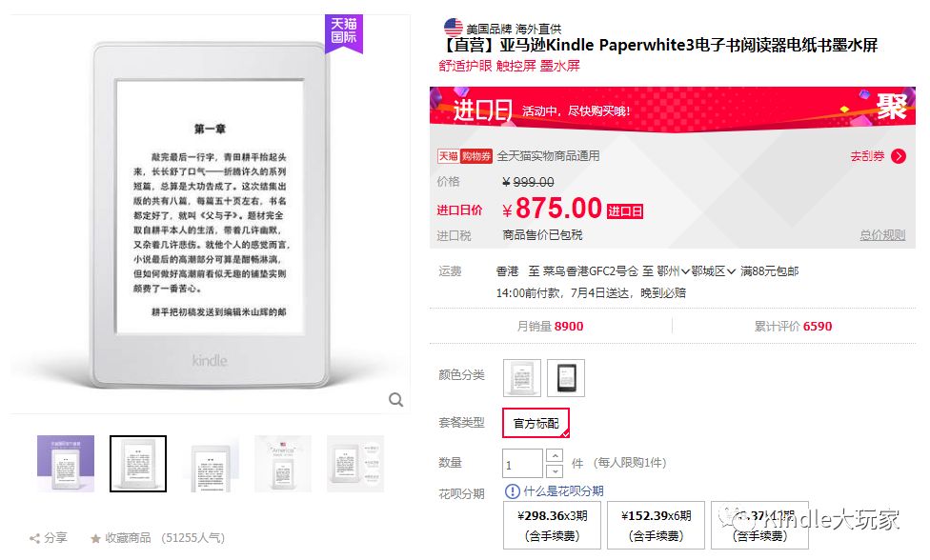Select the black Kindle color swatch
Screen dimensions: 930x560
tap(566, 378)
